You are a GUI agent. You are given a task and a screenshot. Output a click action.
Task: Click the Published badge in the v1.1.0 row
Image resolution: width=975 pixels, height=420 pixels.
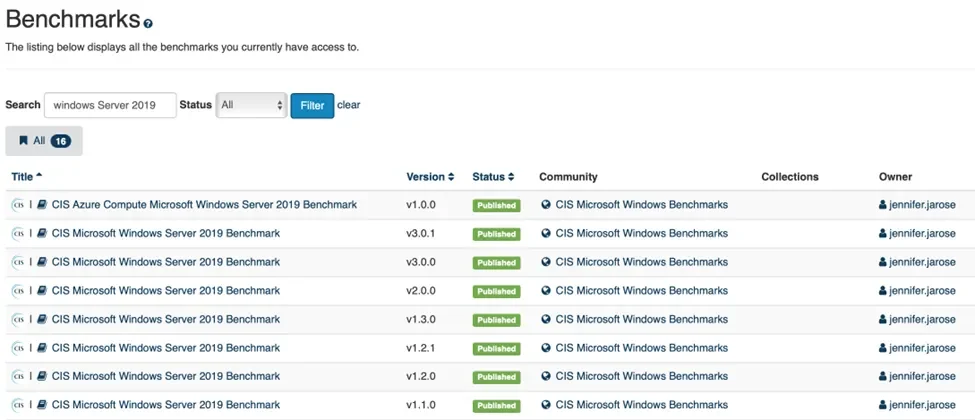click(x=496, y=406)
